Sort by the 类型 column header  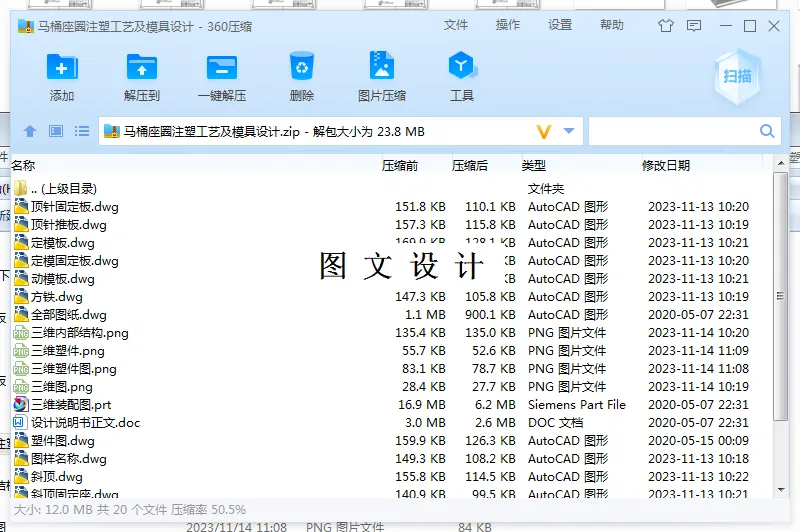pyautogui.click(x=534, y=165)
